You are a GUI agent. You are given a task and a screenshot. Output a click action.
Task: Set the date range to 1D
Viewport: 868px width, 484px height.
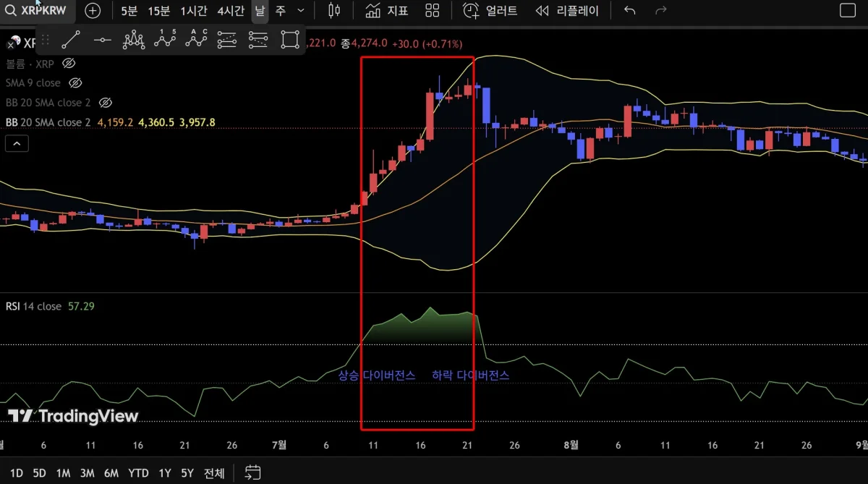17,473
